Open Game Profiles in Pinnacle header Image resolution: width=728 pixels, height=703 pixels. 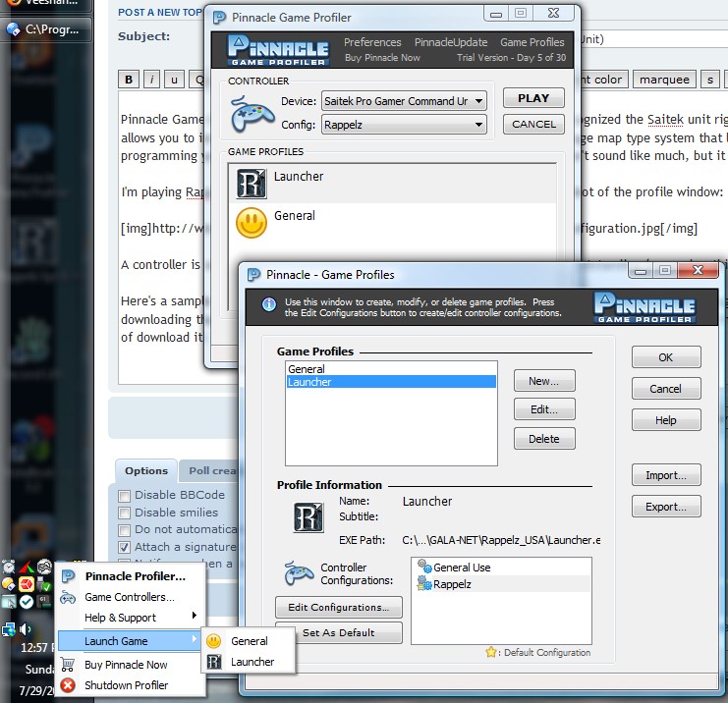532,42
